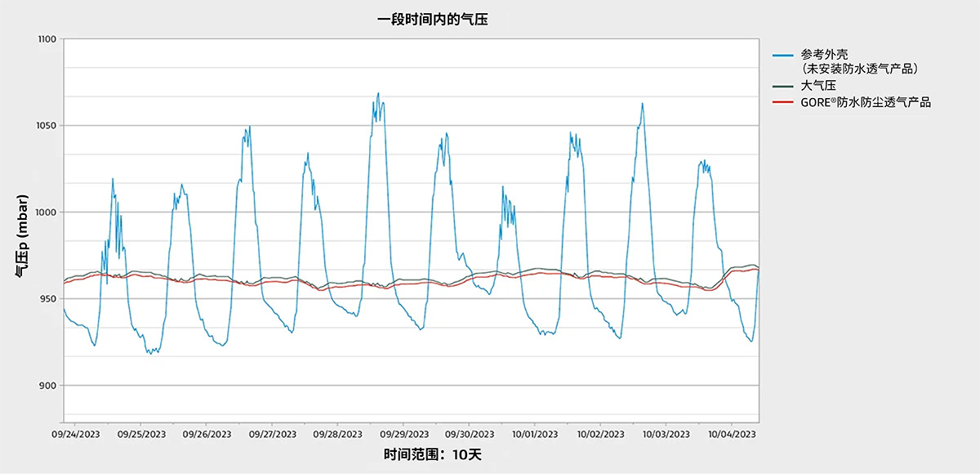Click the 10/01/2023 date tick label
980x474 pixels.
point(534,434)
